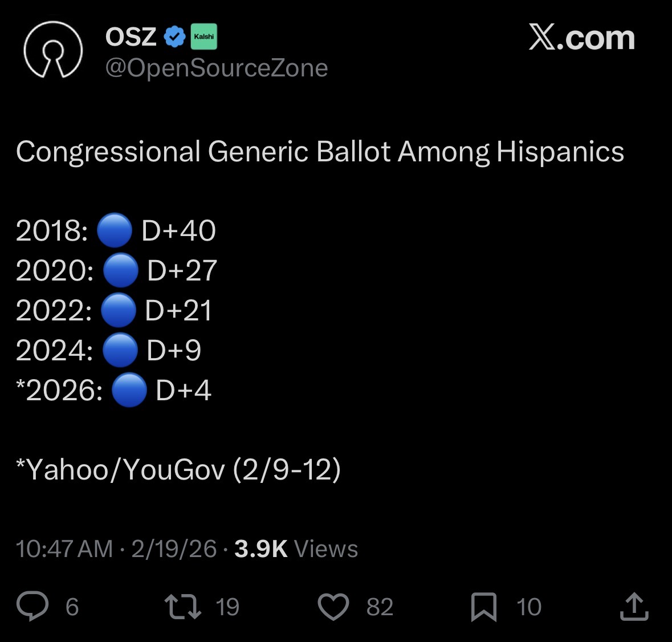672x642 pixels.
Task: Click the 2/19/26 post date
Action: [x=174, y=549]
